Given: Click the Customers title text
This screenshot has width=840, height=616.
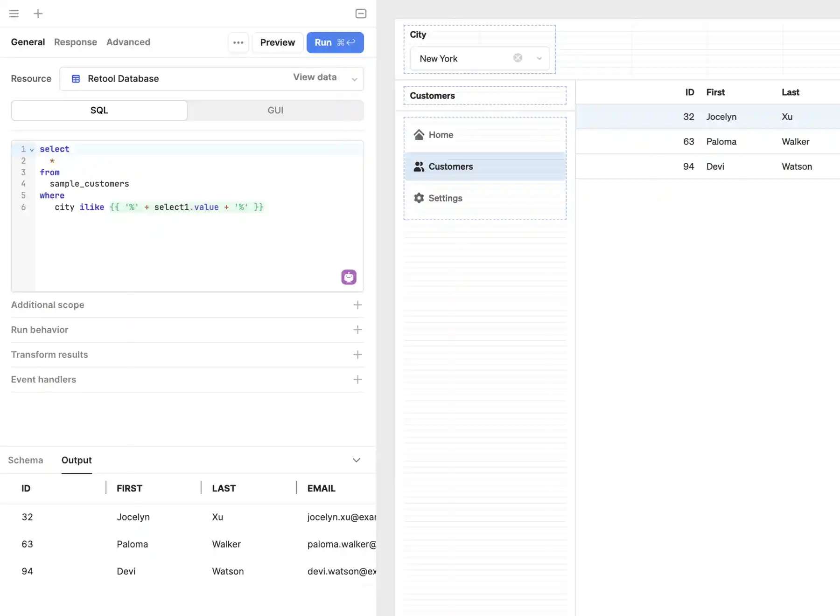Looking at the screenshot, I should (433, 96).
